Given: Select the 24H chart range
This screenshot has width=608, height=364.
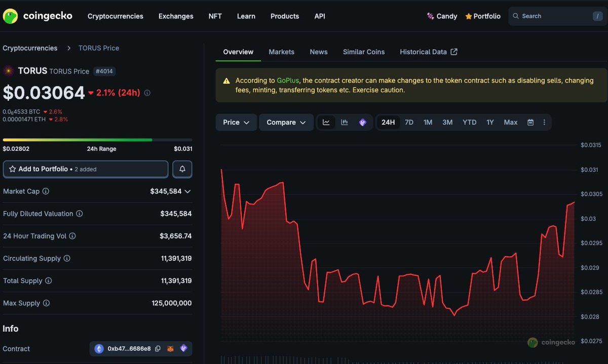Looking at the screenshot, I should coord(388,123).
